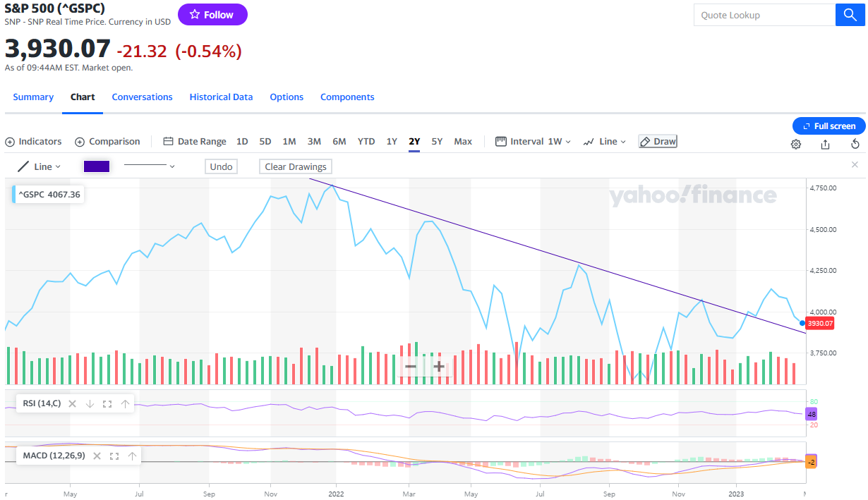Click the Undo drawing button

pos(221,166)
